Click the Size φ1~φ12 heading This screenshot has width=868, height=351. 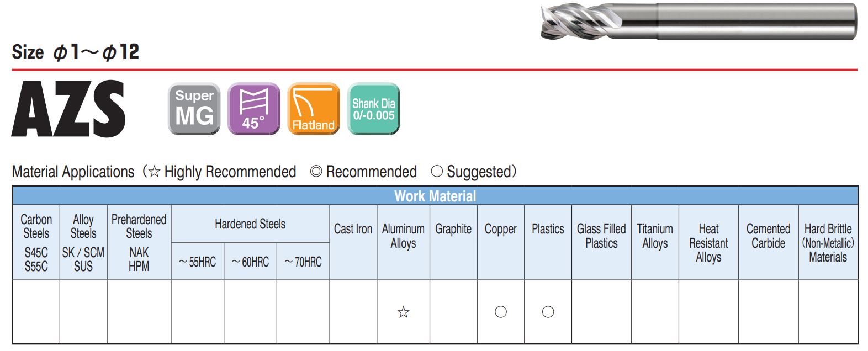[x=76, y=52]
